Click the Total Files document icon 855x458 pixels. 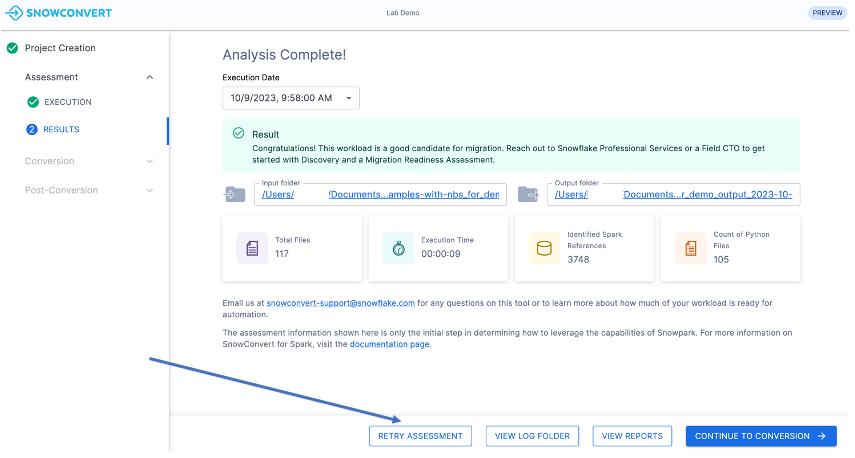pos(252,248)
